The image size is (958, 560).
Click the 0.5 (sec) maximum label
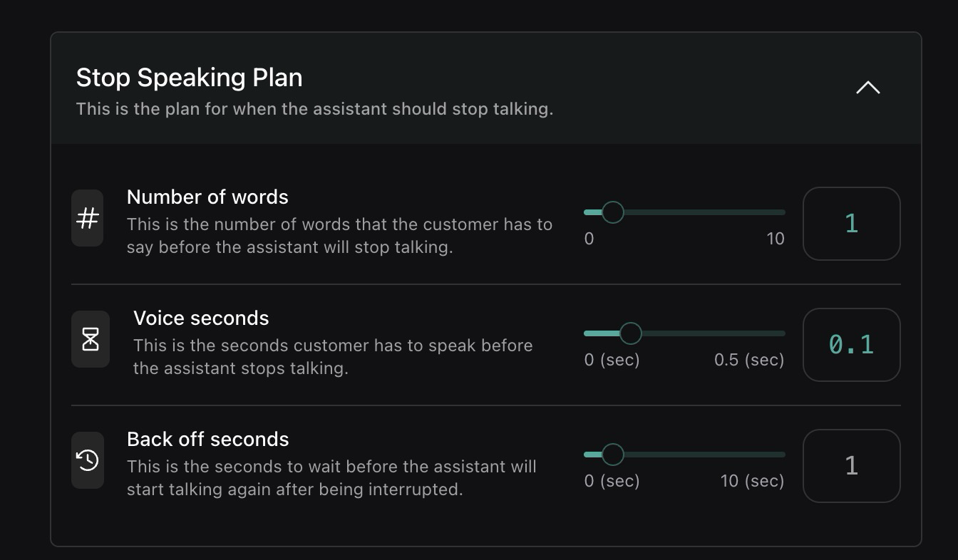(749, 360)
